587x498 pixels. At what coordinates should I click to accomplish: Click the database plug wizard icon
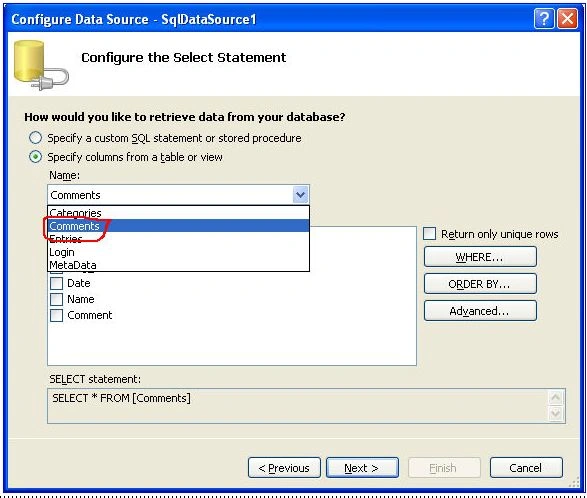[x=41, y=66]
